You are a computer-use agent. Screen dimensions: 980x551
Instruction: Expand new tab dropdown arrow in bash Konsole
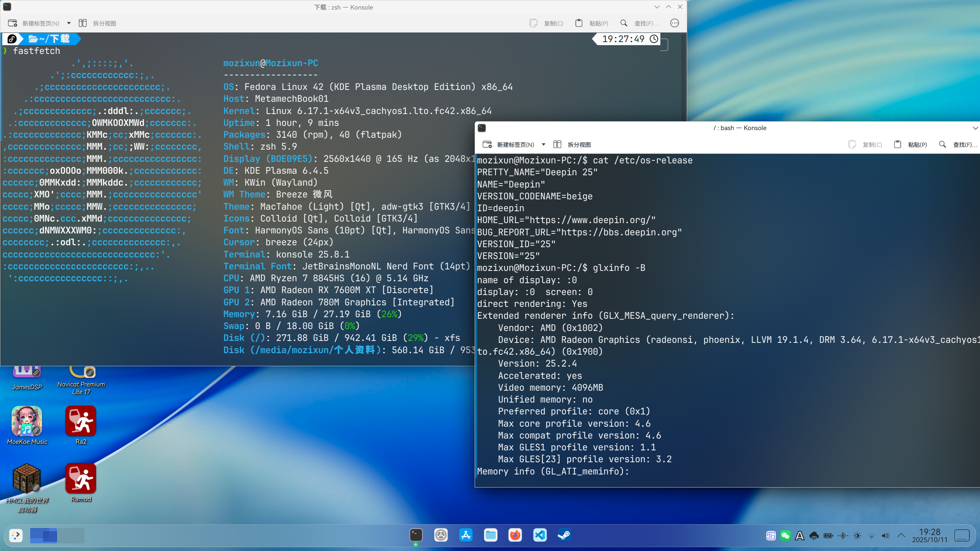click(x=544, y=145)
